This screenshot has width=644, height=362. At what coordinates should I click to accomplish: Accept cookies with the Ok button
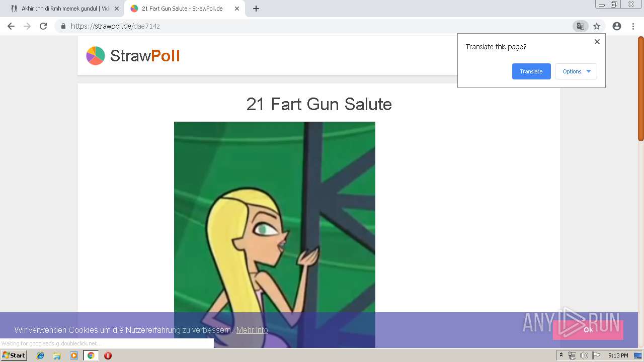coord(588,330)
